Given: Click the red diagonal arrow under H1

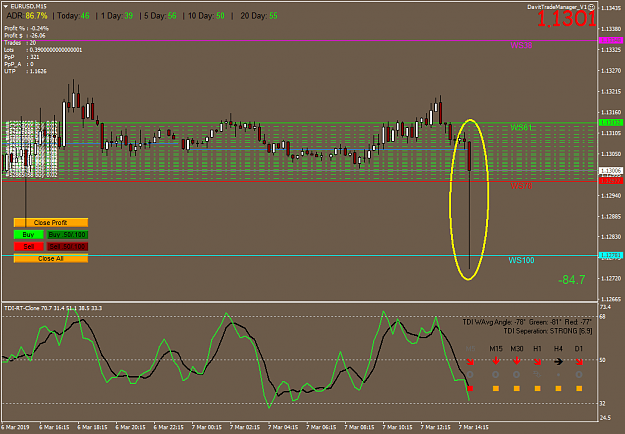Looking at the screenshot, I should 537,361.
